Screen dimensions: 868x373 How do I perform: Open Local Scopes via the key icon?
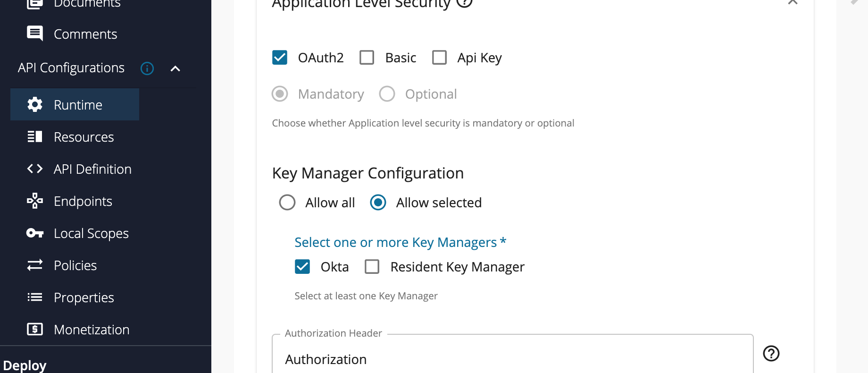[x=34, y=233]
